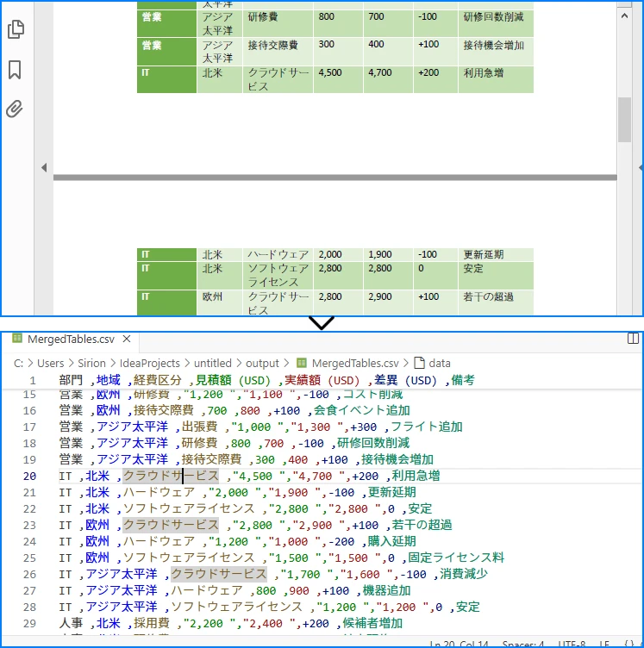Click 会食イベント追加 on CSV line 16
Image resolution: width=644 pixels, height=648 pixels.
coord(362,411)
